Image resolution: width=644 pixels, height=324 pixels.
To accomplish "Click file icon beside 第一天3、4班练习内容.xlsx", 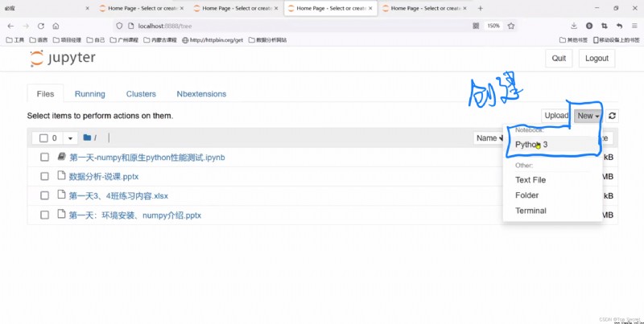I will click(x=62, y=195).
